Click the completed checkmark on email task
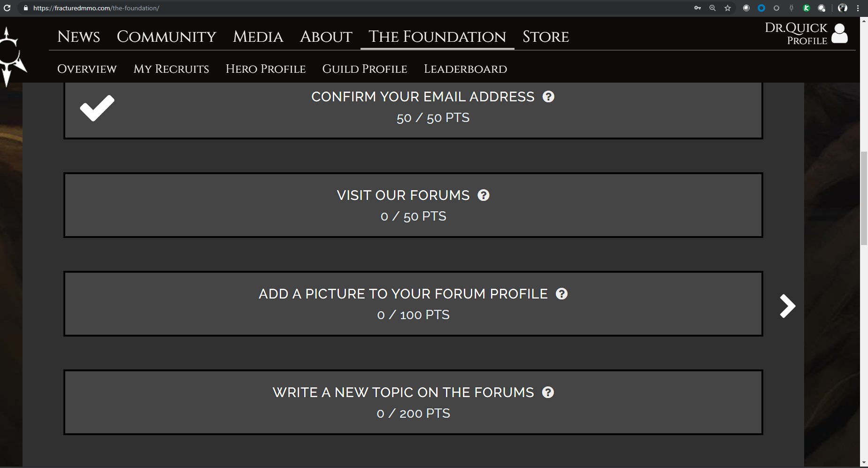The height and width of the screenshot is (468, 868). 97,108
